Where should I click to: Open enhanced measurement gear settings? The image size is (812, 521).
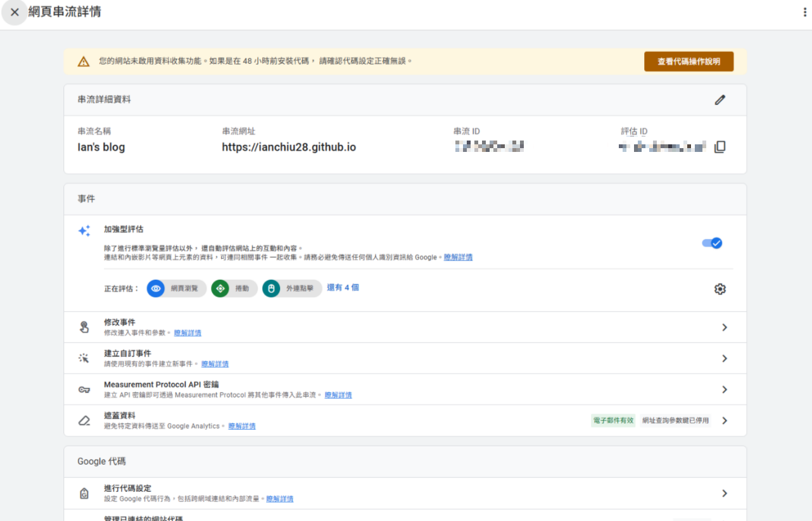(x=720, y=289)
